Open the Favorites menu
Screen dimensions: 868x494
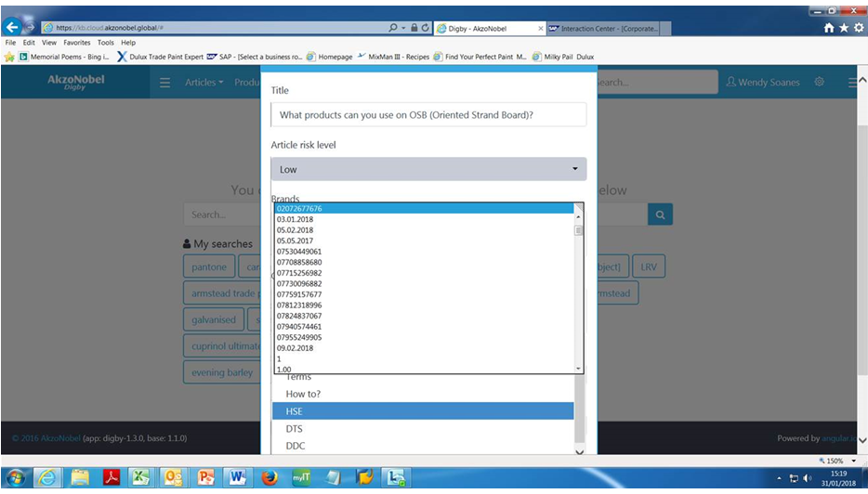[77, 43]
